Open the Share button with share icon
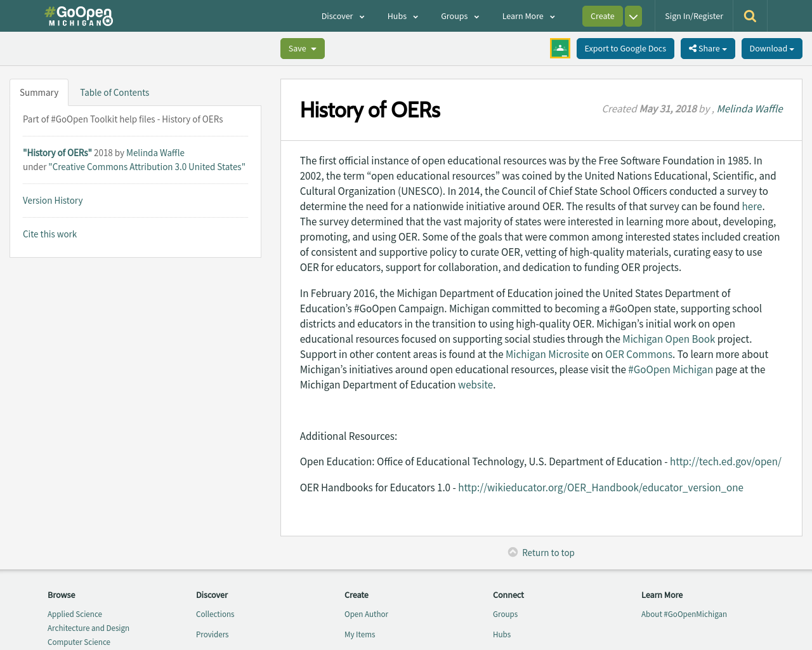The height and width of the screenshot is (650, 812). point(707,48)
